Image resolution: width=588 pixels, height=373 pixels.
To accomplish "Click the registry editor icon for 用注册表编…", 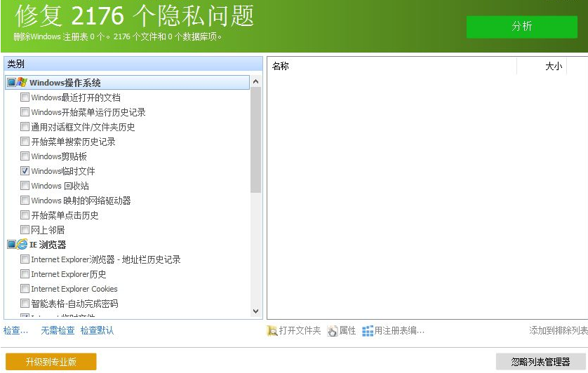I will tap(368, 331).
